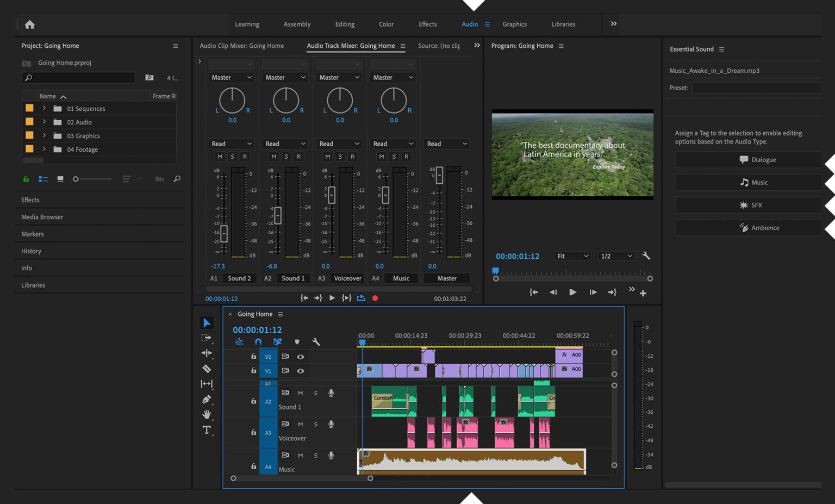Click the Sound 1 volume fader

point(278,216)
